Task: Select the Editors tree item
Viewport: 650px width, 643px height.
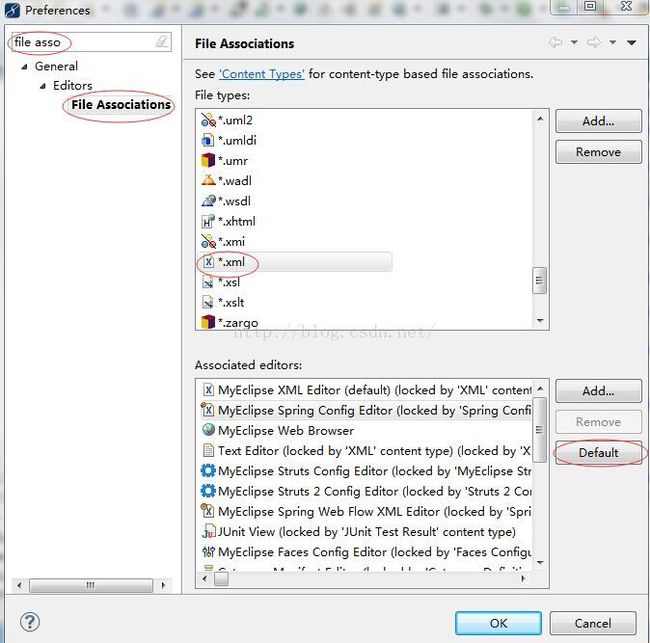Action: (73, 86)
